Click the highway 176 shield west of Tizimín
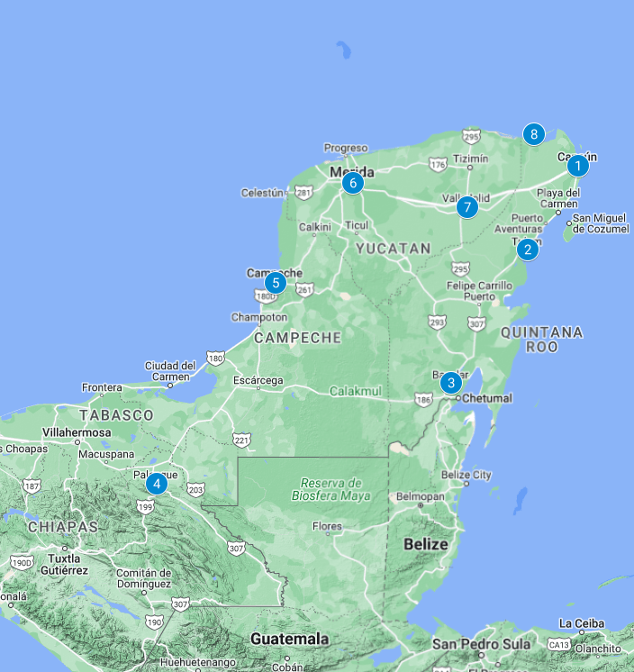 (439, 165)
